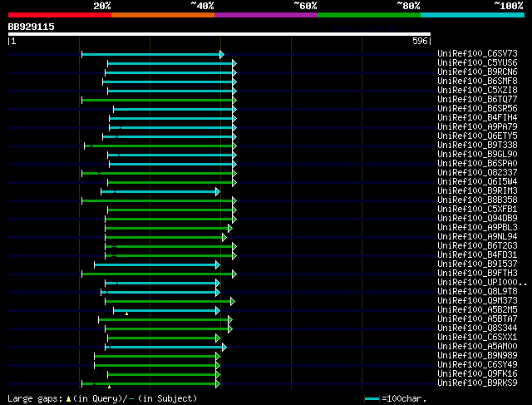The height and width of the screenshot is (405, 532).
Task: Open the UniRef100_B9I537 entry
Action: pyautogui.click(x=477, y=264)
